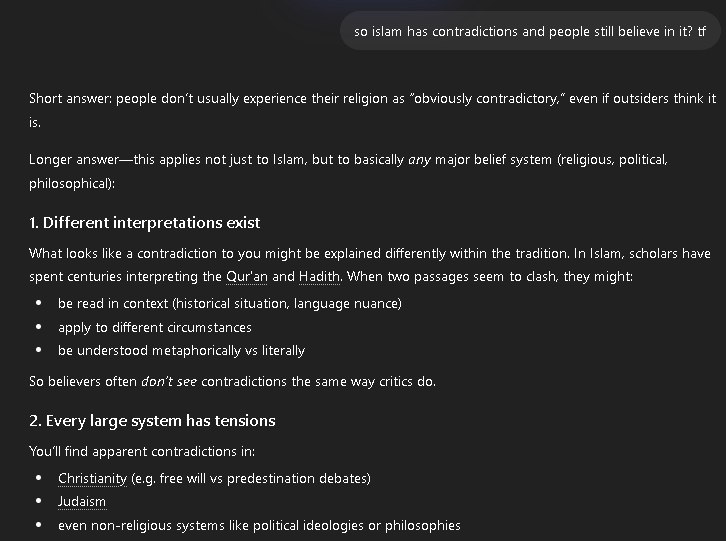The width and height of the screenshot is (726, 541).
Task: Click the "Short answer" paragraph
Action: click(372, 99)
